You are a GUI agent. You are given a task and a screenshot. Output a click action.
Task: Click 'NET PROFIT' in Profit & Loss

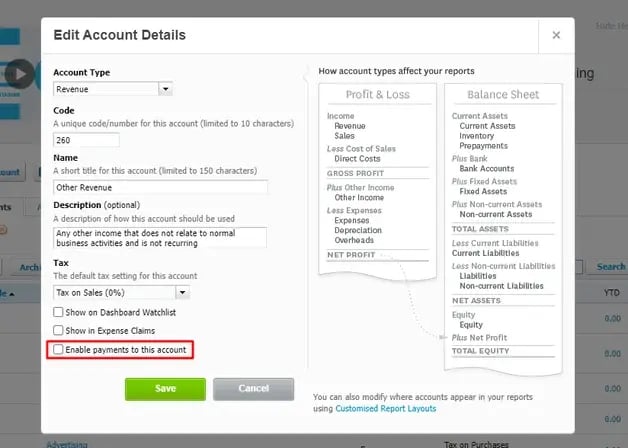click(x=351, y=255)
